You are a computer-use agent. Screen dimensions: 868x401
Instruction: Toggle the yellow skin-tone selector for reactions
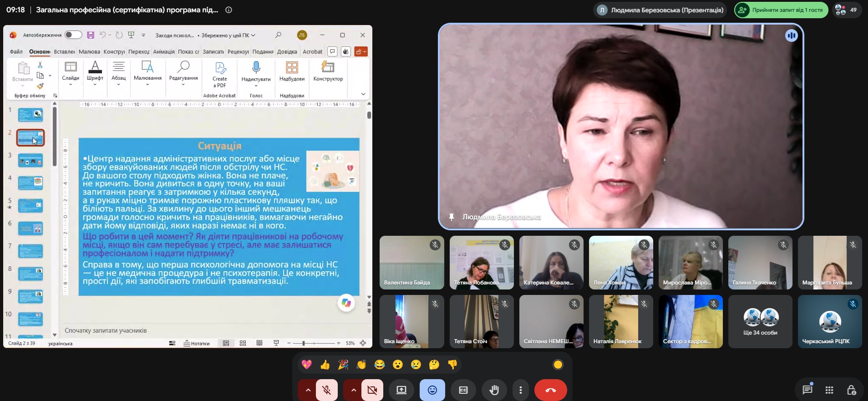558,365
